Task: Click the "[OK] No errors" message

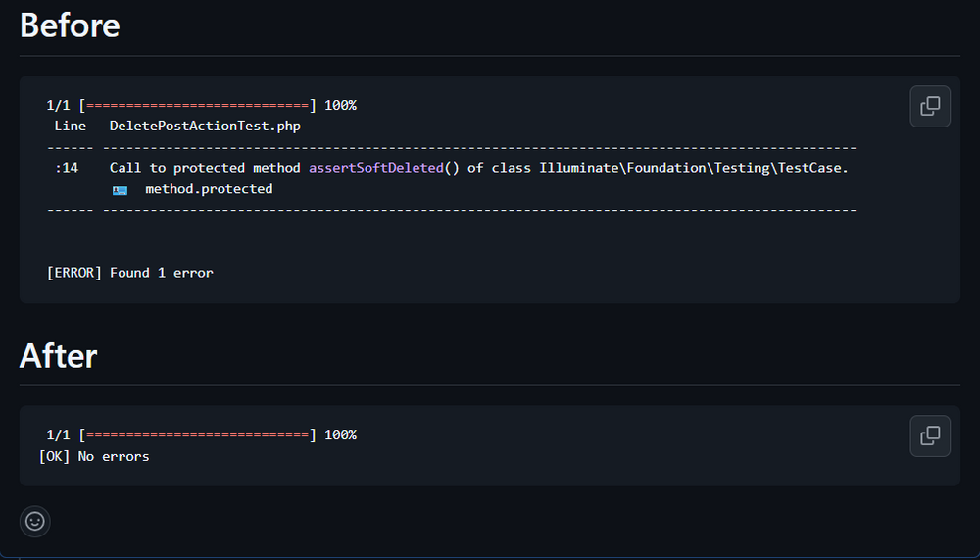Action: [x=94, y=456]
